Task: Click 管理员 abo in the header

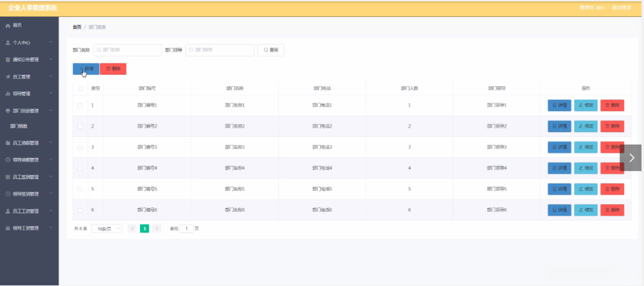Action: click(592, 8)
